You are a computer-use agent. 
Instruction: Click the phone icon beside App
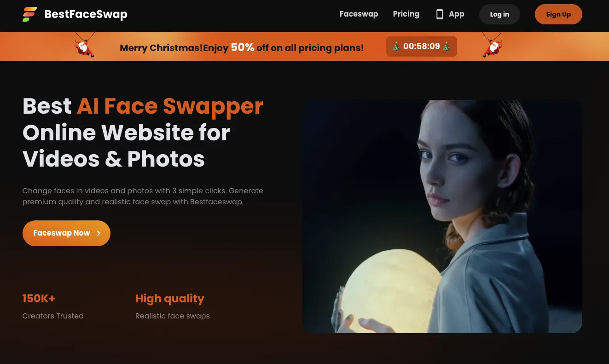pos(439,14)
